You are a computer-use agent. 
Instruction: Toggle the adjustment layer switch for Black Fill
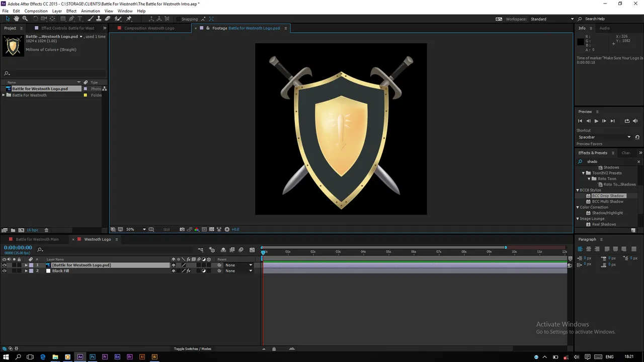click(x=204, y=271)
